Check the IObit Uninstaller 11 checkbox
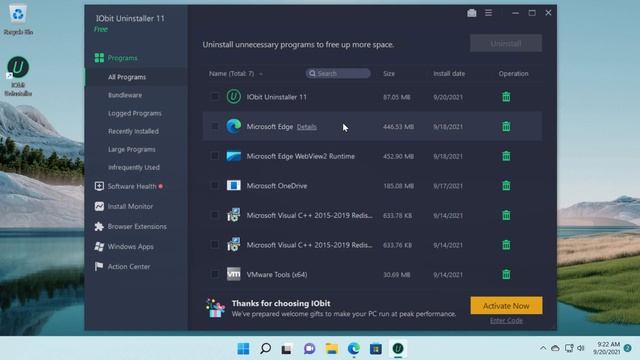The image size is (640, 360). (x=214, y=97)
